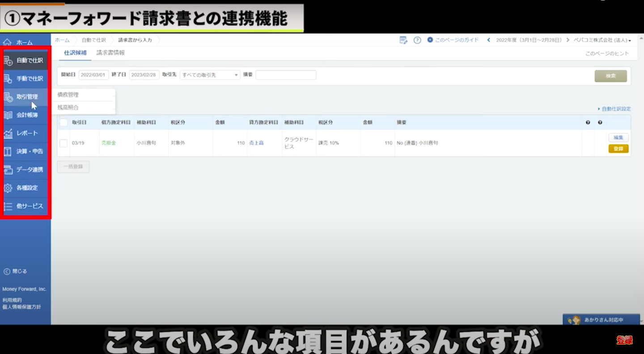The width and height of the screenshot is (644, 354).
Task: Select 債務管理 from the submenu
Action: 68,95
